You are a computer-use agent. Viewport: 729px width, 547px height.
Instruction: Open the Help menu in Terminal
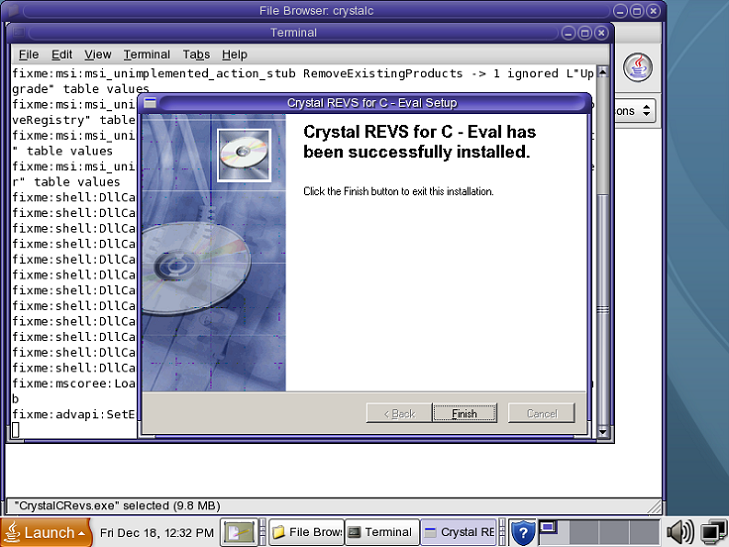pos(234,55)
